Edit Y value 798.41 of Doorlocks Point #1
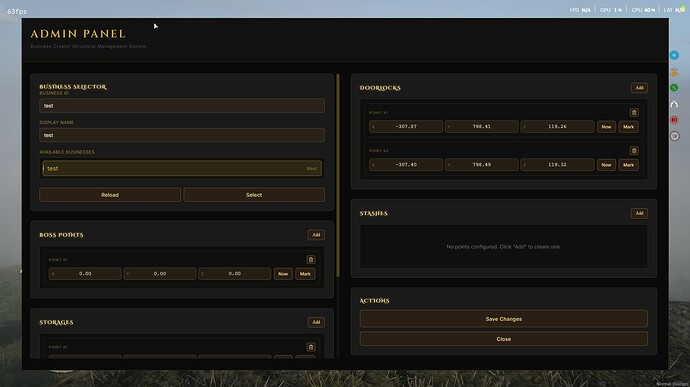This screenshot has width=690, height=387. coord(481,126)
